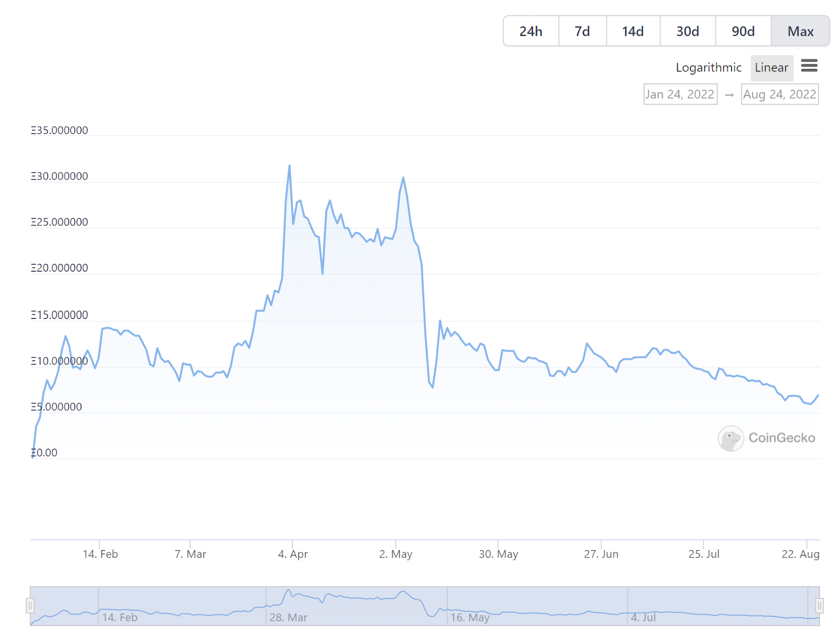Click the 22. Aug x-axis label
This screenshot has height=631, width=840.
pos(801,554)
